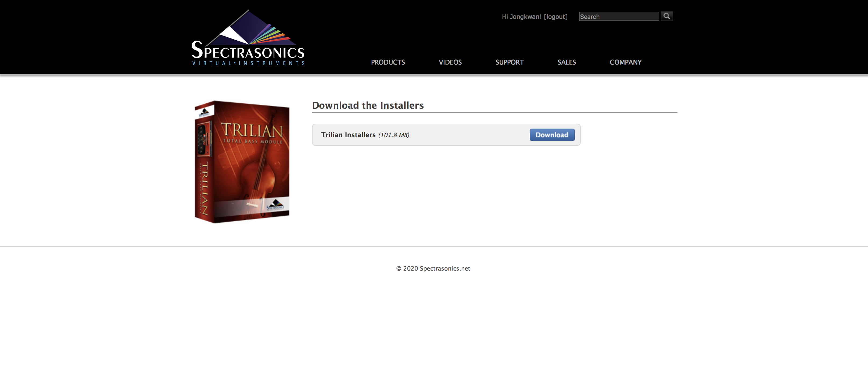The image size is (868, 368).
Task: Download the Trilian Installers
Action: click(x=552, y=135)
